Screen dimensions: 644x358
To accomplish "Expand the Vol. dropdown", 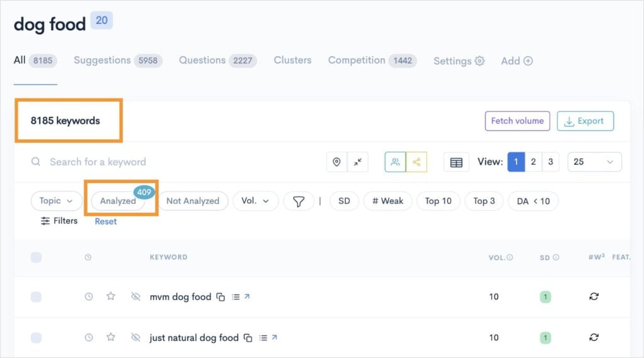I will [255, 201].
